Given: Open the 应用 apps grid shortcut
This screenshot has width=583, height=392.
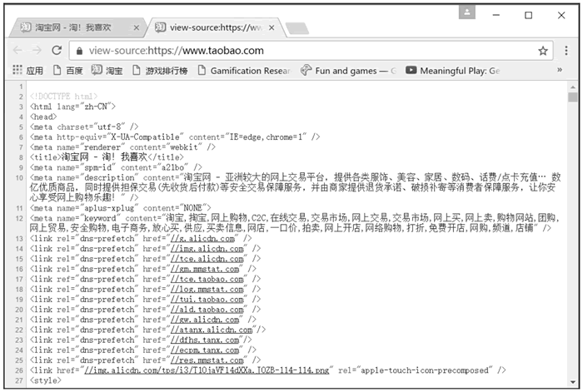Looking at the screenshot, I should [27, 70].
